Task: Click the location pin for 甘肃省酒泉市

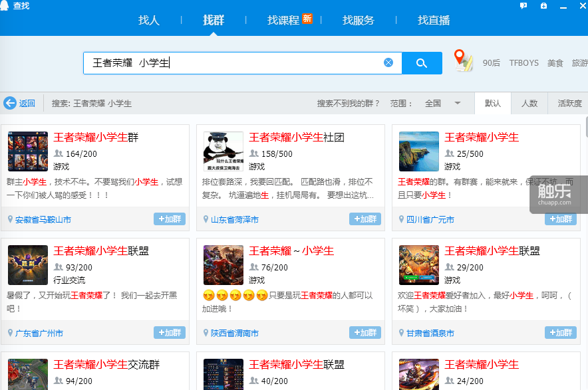Action: coord(402,333)
